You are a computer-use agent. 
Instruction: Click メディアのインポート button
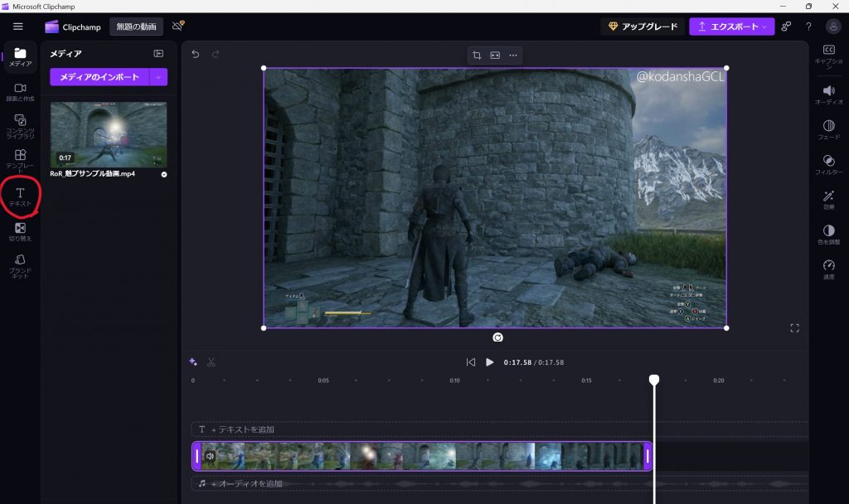pos(99,77)
